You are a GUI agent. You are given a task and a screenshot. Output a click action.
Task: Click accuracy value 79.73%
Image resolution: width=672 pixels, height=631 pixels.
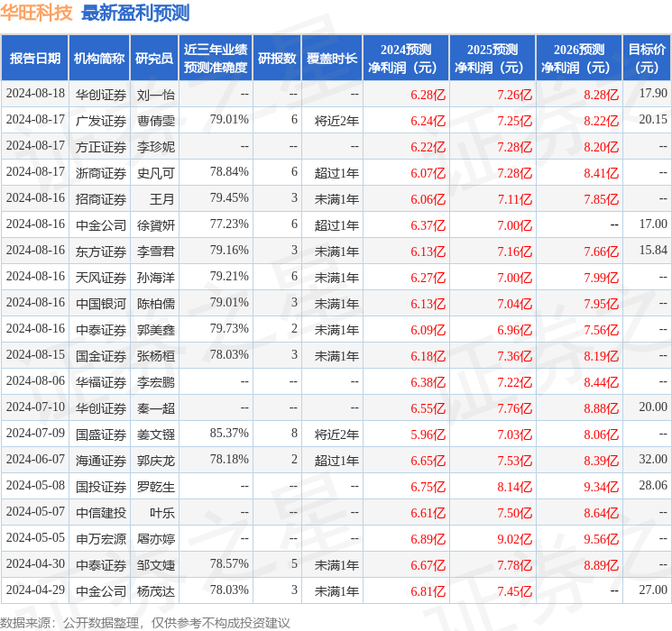click(x=229, y=328)
